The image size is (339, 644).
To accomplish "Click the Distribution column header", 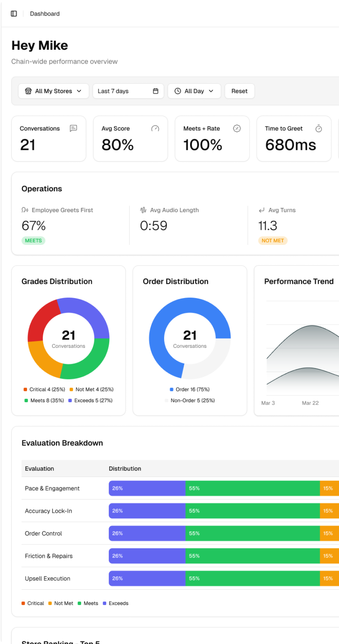I will click(x=125, y=469).
